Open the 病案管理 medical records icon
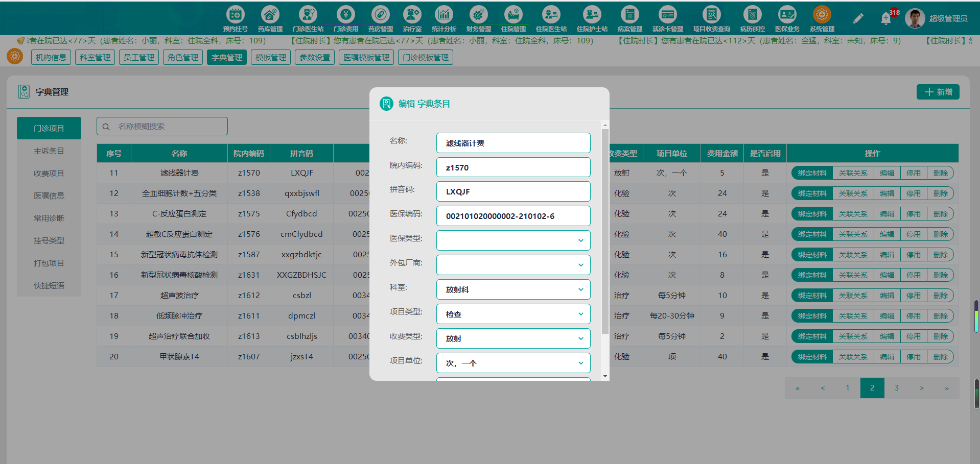Viewport: 980px width, 464px height. [x=629, y=19]
